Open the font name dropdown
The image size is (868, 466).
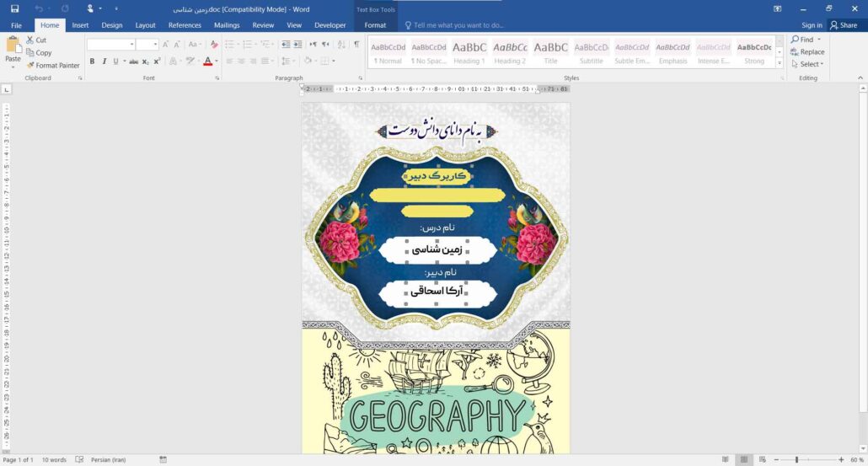tap(131, 45)
